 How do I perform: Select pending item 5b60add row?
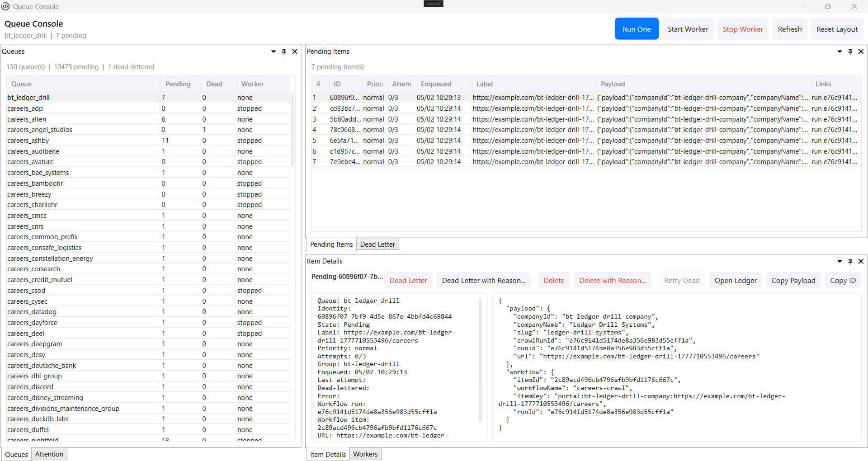point(586,119)
